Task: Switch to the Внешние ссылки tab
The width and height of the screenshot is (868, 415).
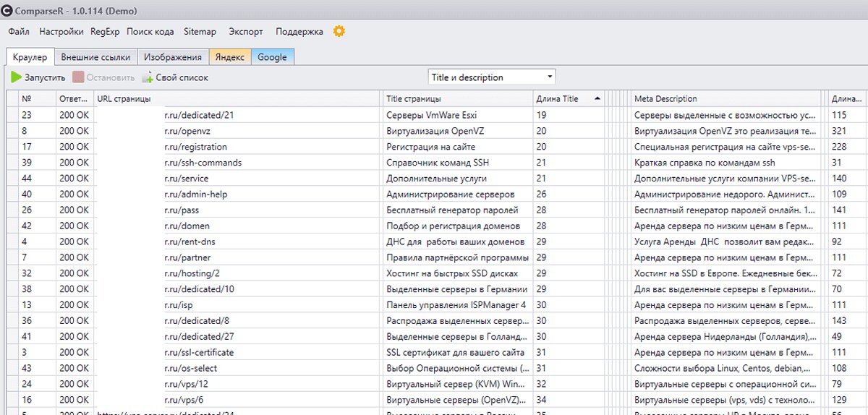Action: click(x=95, y=57)
